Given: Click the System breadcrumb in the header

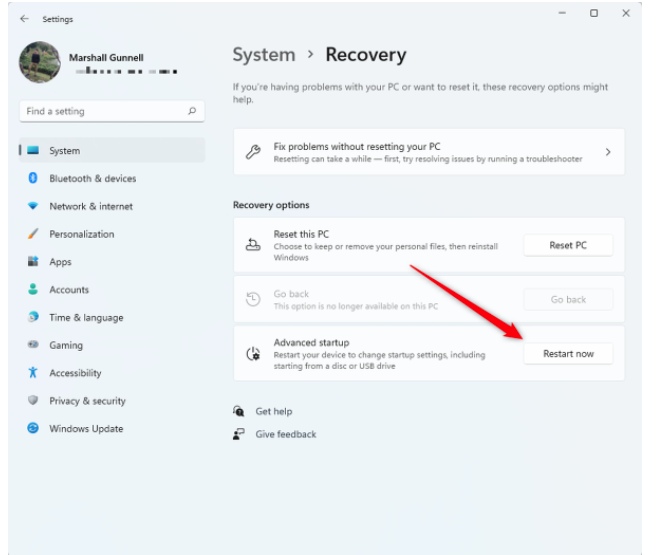Looking at the screenshot, I should [264, 55].
